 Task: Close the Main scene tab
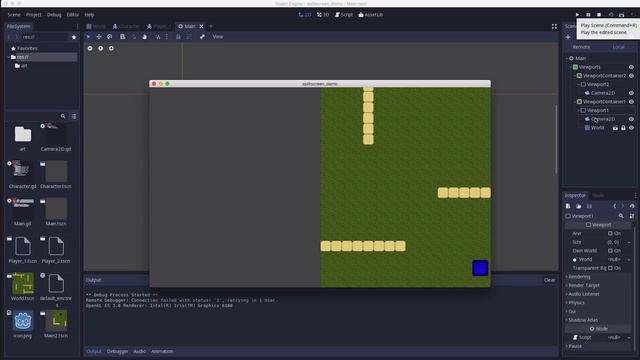[x=201, y=26]
